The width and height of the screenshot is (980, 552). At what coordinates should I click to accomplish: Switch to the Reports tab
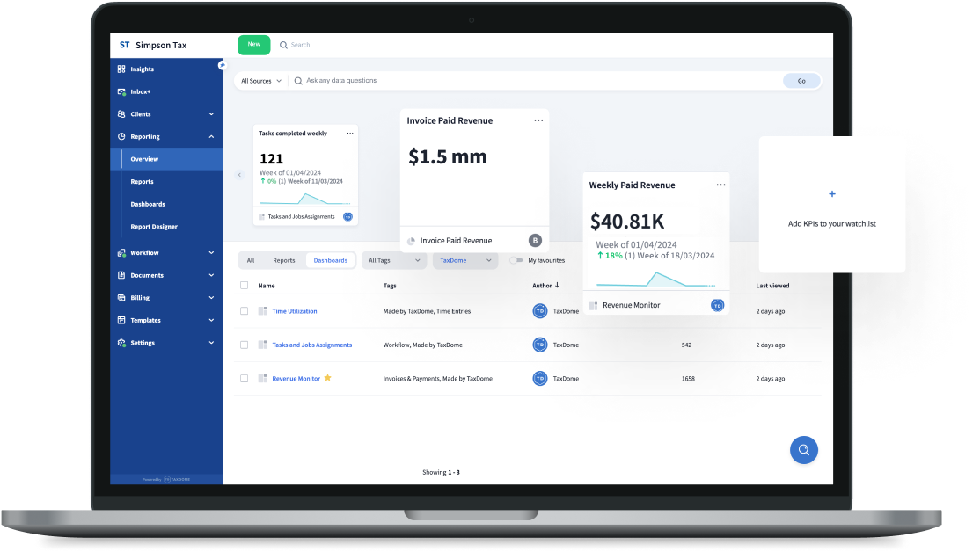283,260
